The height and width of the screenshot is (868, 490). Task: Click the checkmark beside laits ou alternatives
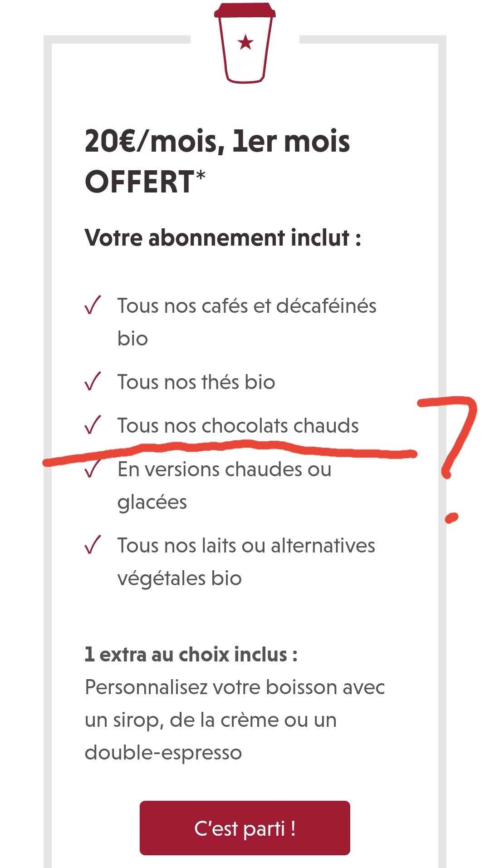coord(93,545)
